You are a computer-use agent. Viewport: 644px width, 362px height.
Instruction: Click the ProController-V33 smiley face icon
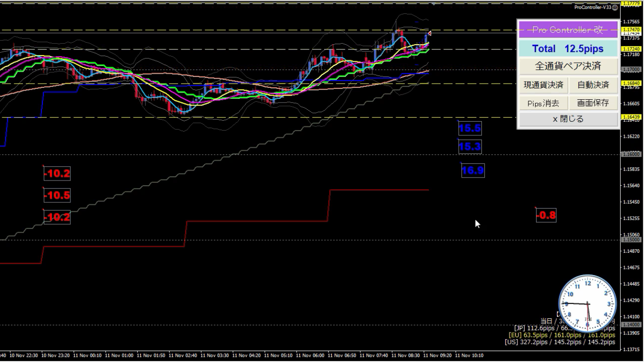point(615,7)
